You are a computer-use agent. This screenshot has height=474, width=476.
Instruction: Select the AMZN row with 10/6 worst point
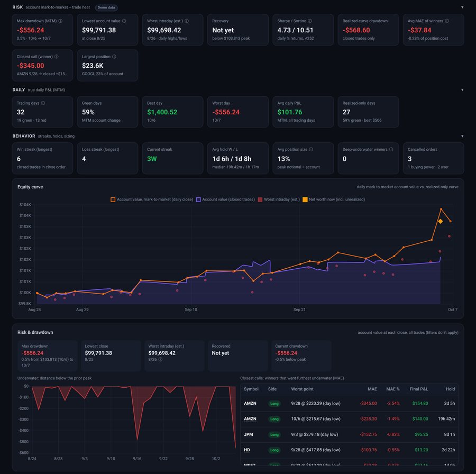[x=349, y=419]
